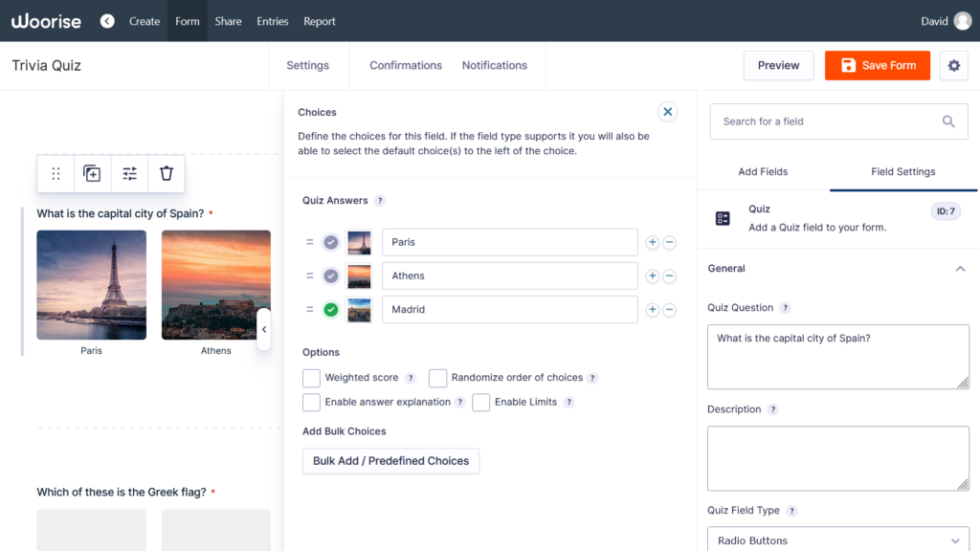The height and width of the screenshot is (551, 980).
Task: Click Bulk Add / Predefined Choices button
Action: (x=390, y=461)
